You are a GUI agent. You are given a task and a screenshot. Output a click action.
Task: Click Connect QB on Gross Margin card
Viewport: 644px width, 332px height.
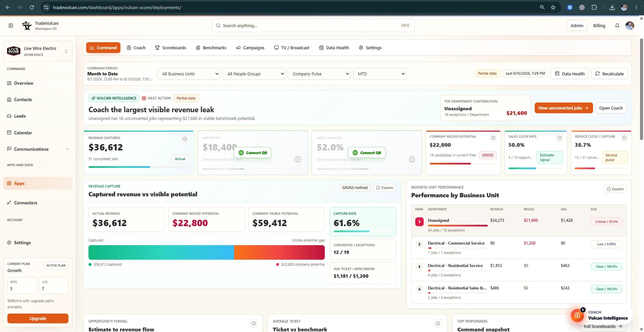tap(367, 152)
